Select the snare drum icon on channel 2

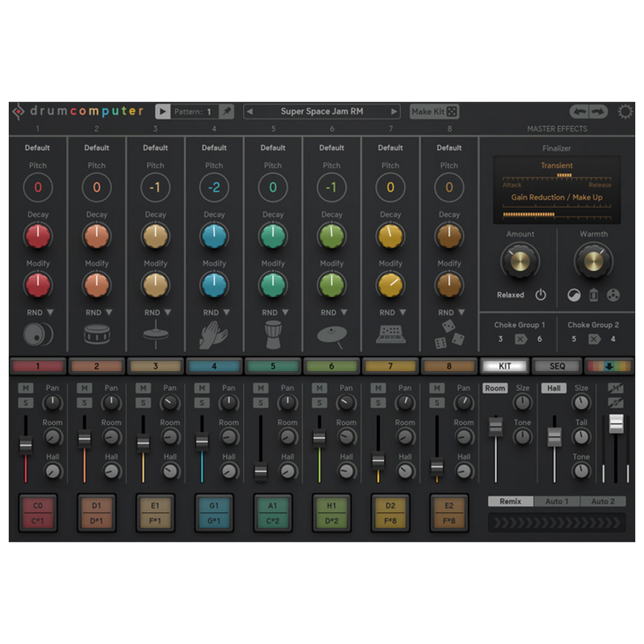(97, 334)
